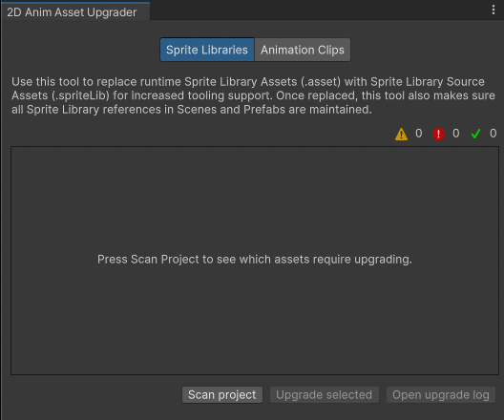Click the tool description paragraph text
Viewport: 504px width, 420px height.
[253, 95]
